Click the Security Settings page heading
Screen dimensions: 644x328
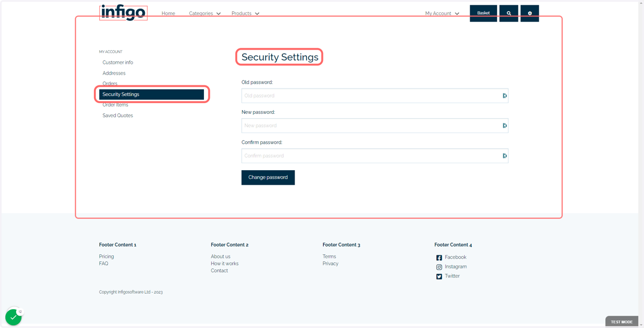click(x=280, y=57)
